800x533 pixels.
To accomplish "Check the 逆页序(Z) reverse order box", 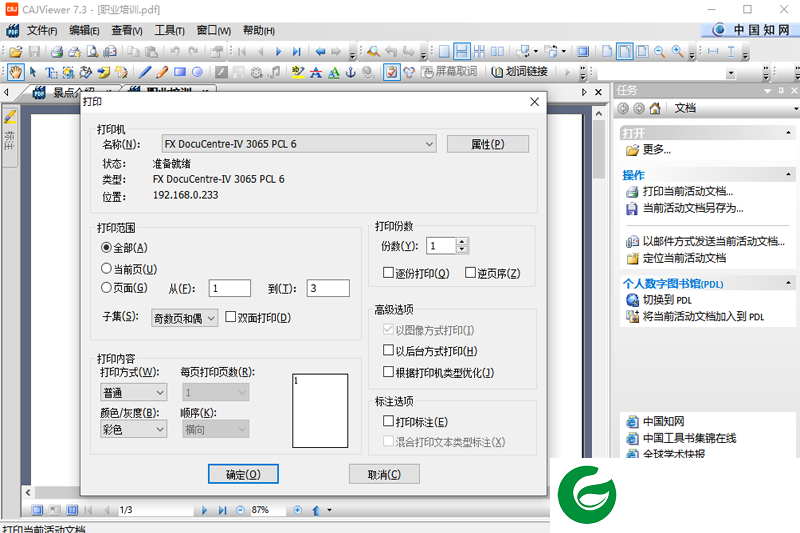I will (x=470, y=273).
